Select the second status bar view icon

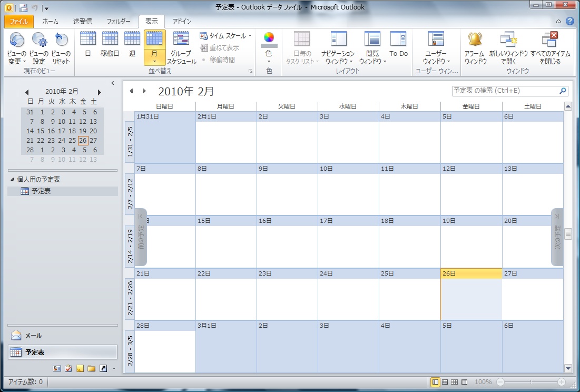point(445,382)
